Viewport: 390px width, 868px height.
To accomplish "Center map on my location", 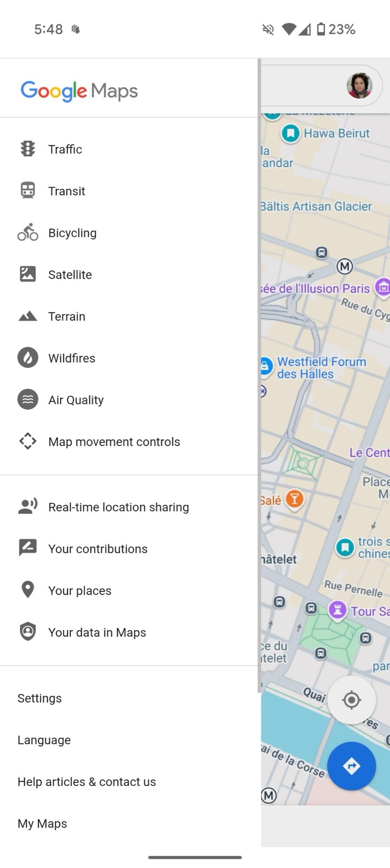I will click(351, 700).
